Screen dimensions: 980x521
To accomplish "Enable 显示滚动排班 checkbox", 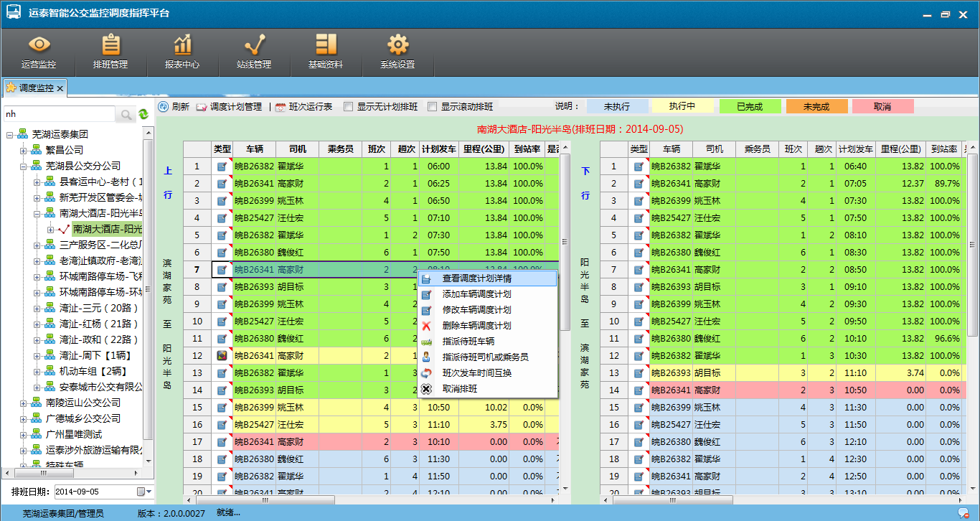I will pos(433,107).
